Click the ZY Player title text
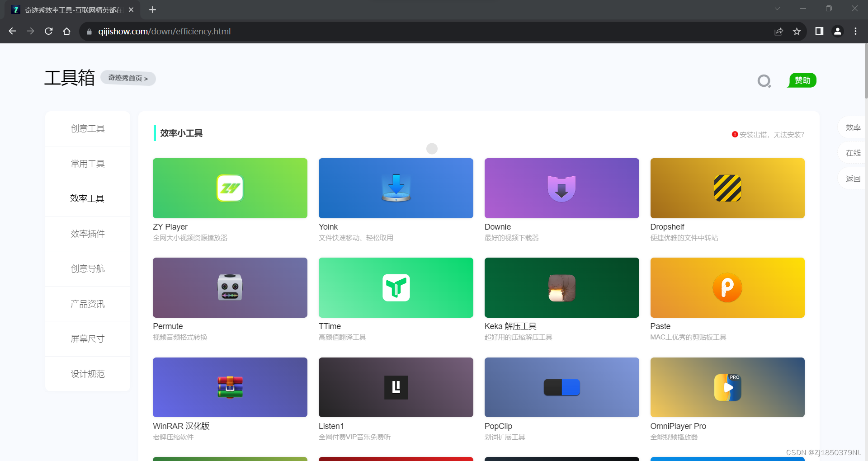Image resolution: width=868 pixels, height=461 pixels. click(x=170, y=227)
